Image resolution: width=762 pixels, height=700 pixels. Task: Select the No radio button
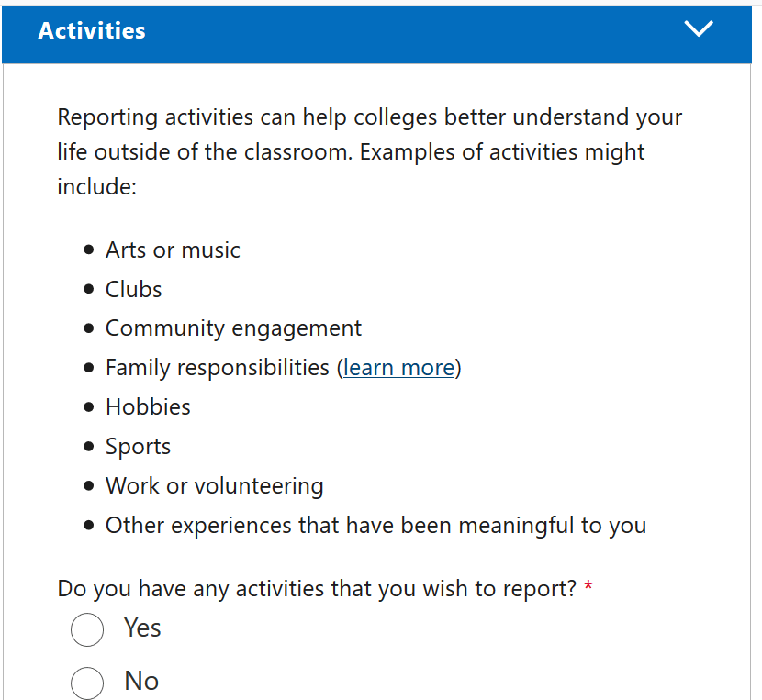pyautogui.click(x=87, y=683)
